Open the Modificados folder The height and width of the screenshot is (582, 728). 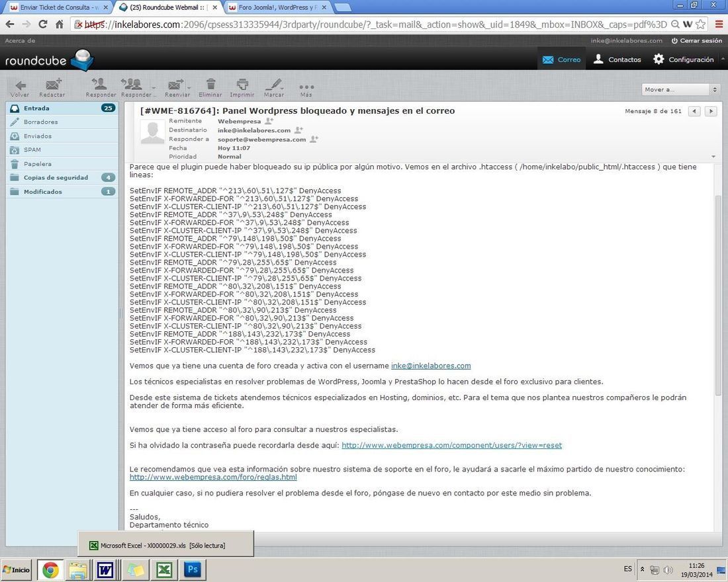(x=62, y=191)
